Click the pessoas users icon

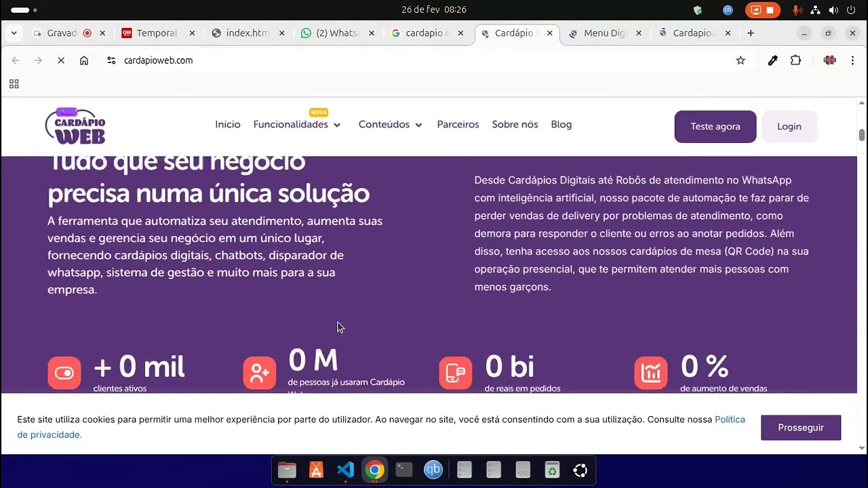coord(260,373)
